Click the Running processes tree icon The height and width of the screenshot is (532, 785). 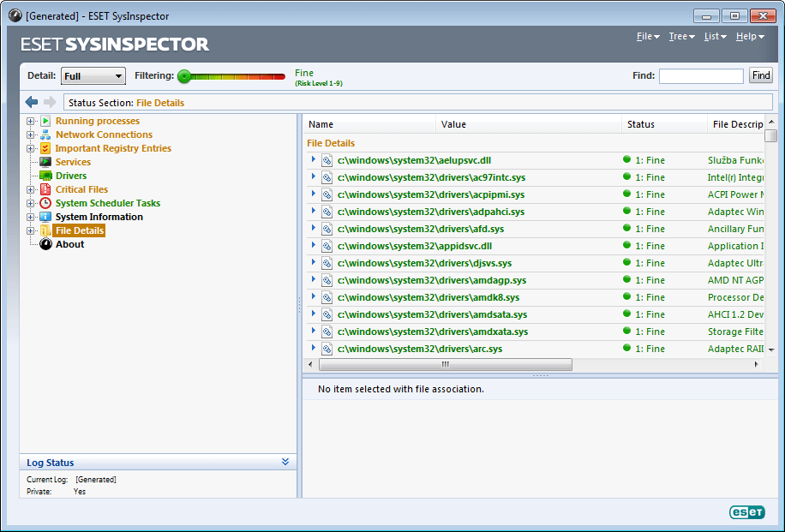45,121
